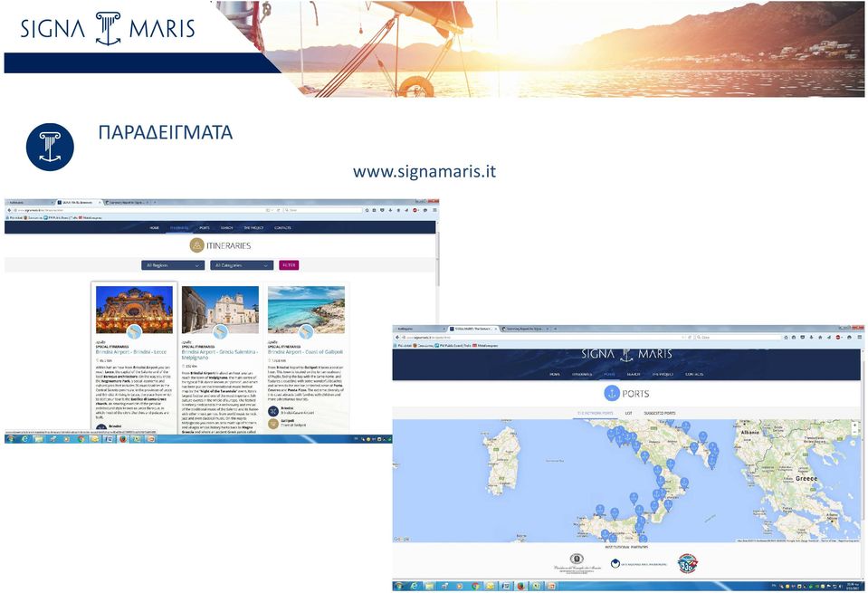The image size is (868, 593).
Task: Switch to the Summary Report tab in the Ports browser
Action: pyautogui.click(x=525, y=329)
